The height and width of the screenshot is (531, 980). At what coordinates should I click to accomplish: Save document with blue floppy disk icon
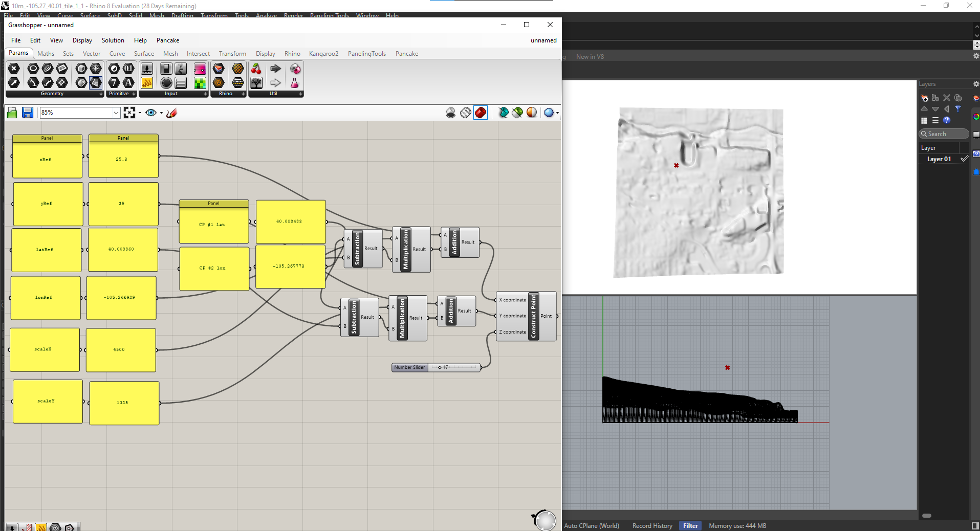point(28,113)
